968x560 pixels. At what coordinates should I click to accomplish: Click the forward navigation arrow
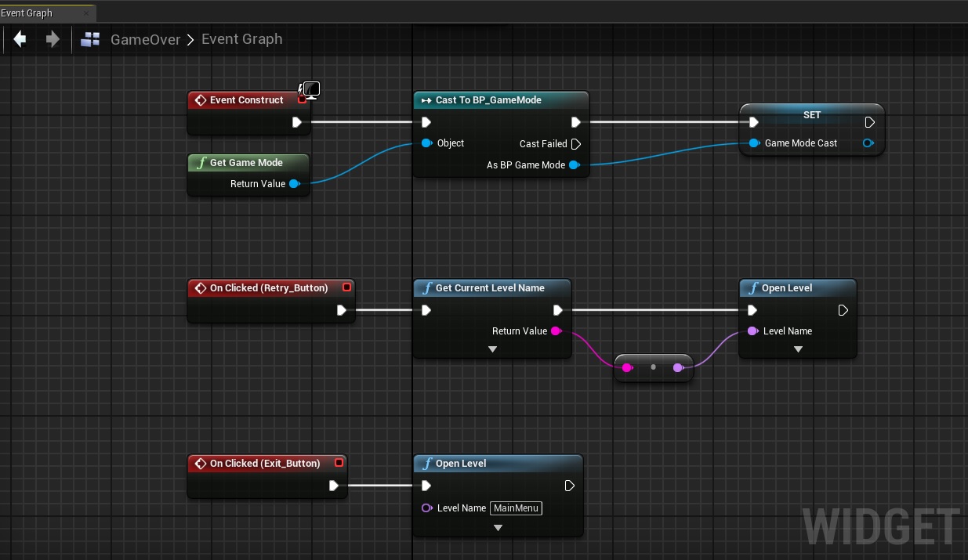pos(53,39)
